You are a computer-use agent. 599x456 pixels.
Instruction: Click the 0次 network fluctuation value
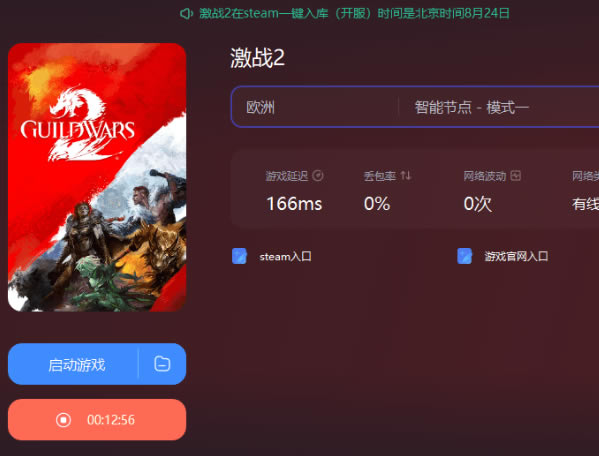click(478, 204)
